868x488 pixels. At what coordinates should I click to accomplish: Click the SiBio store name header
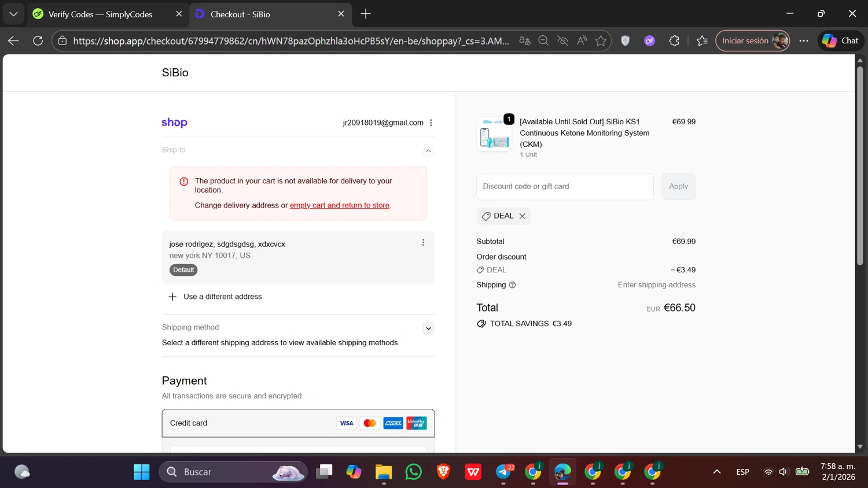(x=175, y=72)
